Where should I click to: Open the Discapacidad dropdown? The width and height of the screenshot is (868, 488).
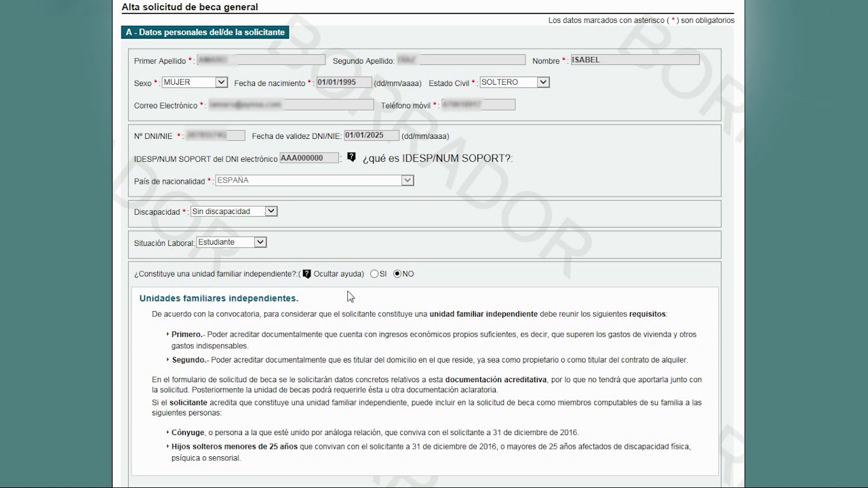click(x=233, y=211)
